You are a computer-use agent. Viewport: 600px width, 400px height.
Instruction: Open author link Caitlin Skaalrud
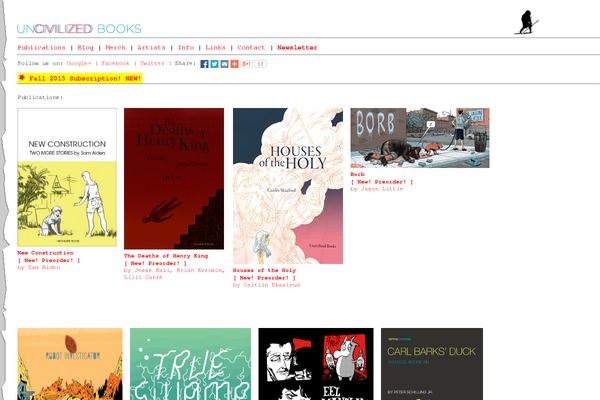point(272,285)
